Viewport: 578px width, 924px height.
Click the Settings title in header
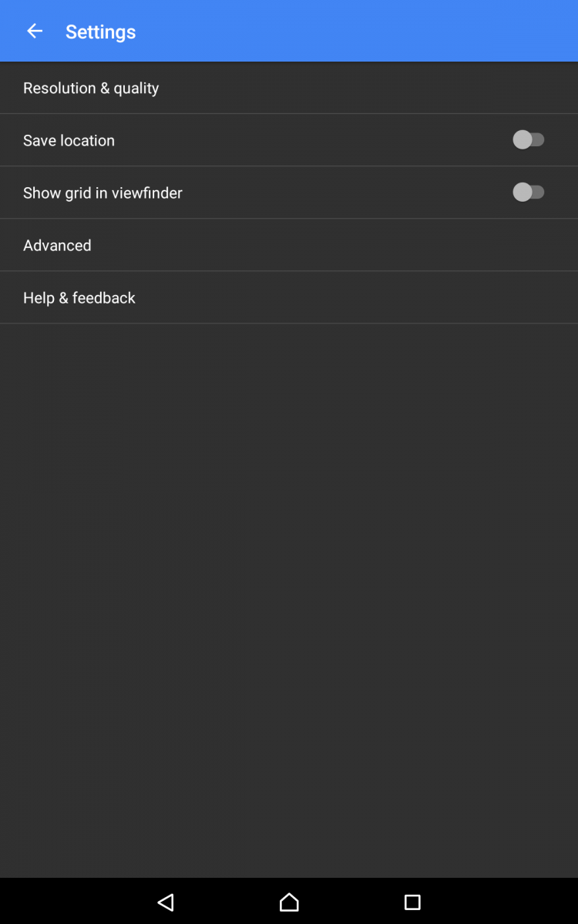click(100, 32)
